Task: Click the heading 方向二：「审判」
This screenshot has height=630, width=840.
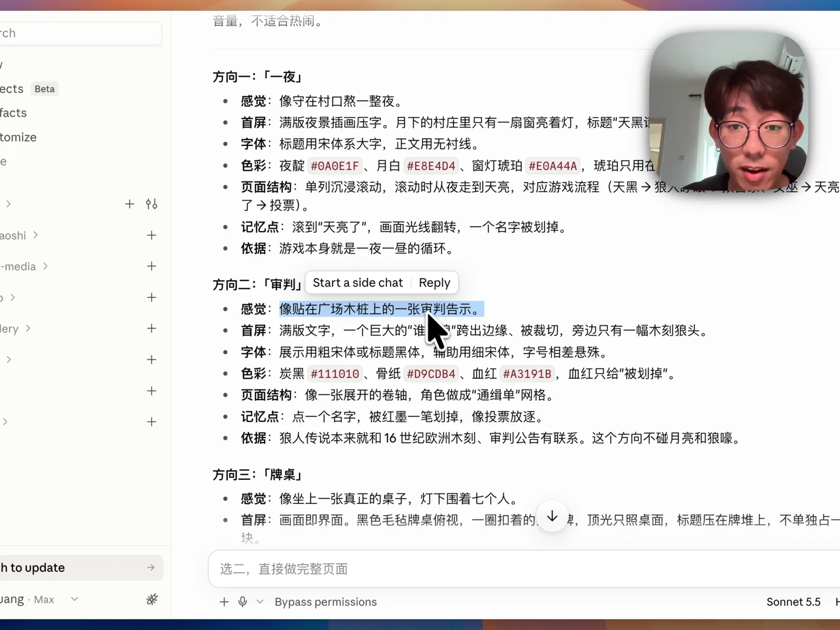Action: (x=258, y=285)
